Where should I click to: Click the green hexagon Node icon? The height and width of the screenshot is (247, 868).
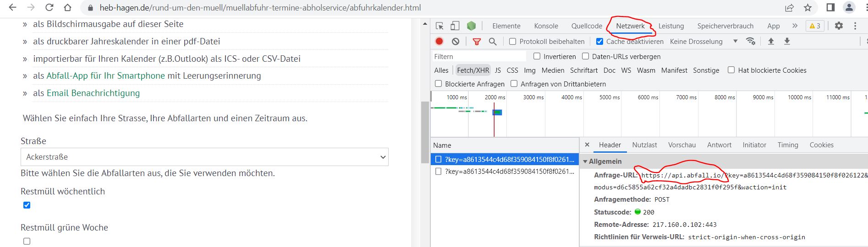tap(471, 26)
